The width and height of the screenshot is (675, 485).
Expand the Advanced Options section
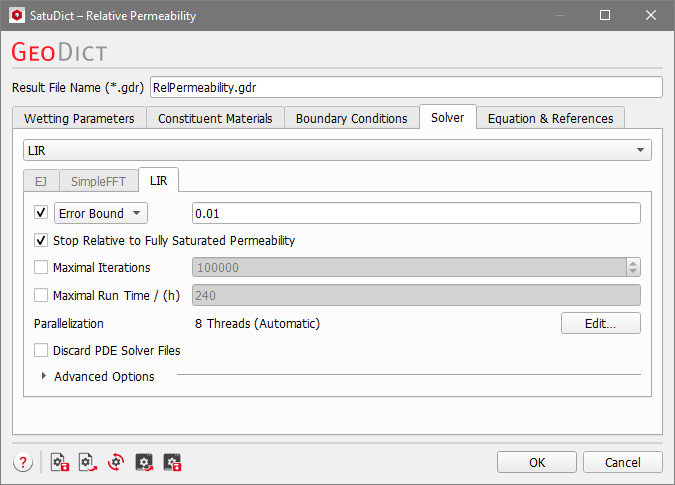coord(43,376)
